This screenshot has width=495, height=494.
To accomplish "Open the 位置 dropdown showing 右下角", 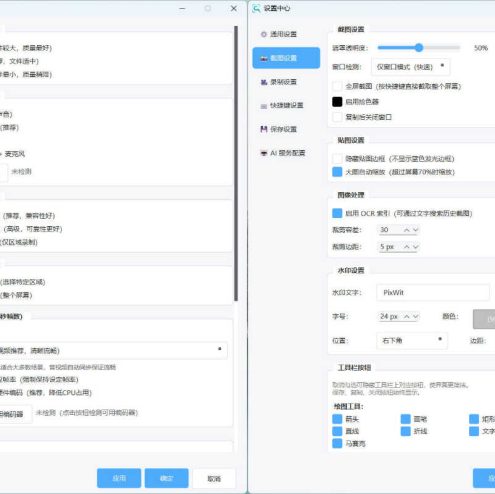I will pos(412,340).
